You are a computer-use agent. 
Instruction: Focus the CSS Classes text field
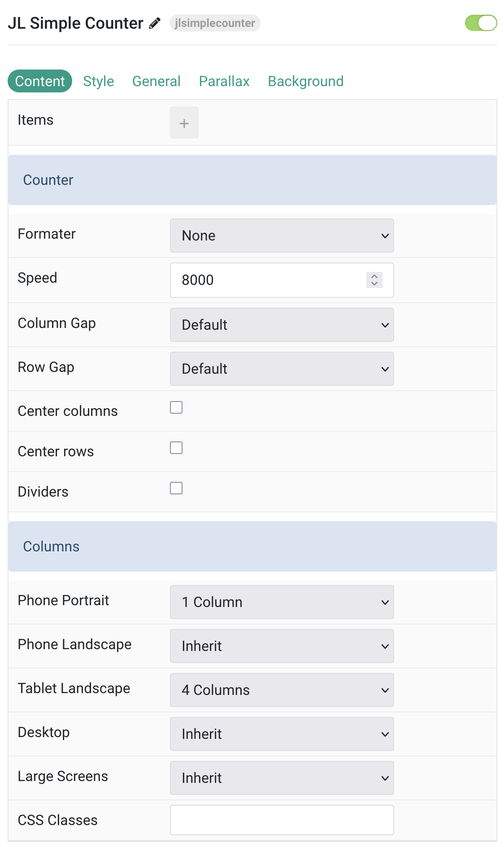(282, 820)
